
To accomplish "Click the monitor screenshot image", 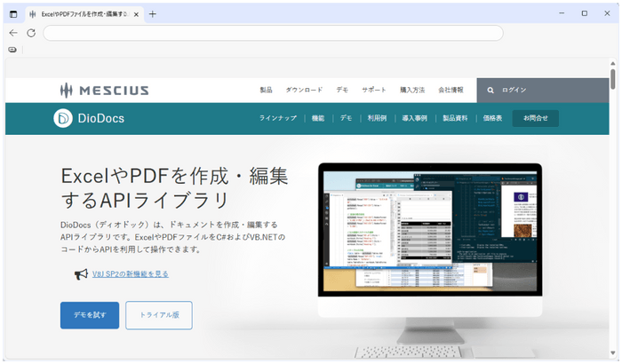I will point(430,230).
